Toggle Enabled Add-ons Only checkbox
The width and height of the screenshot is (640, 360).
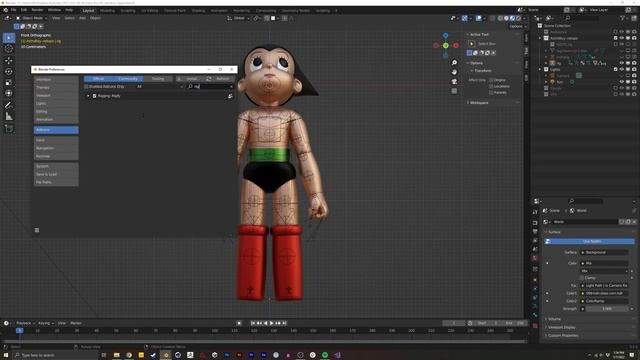click(86, 87)
